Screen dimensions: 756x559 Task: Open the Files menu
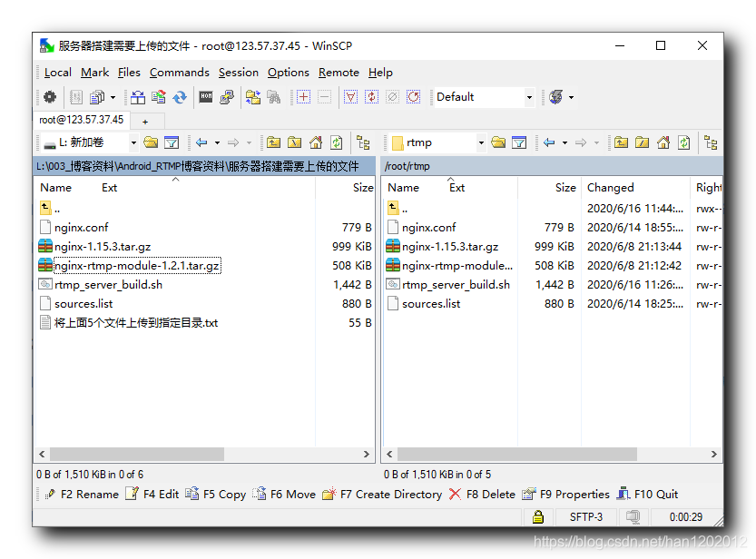point(129,73)
